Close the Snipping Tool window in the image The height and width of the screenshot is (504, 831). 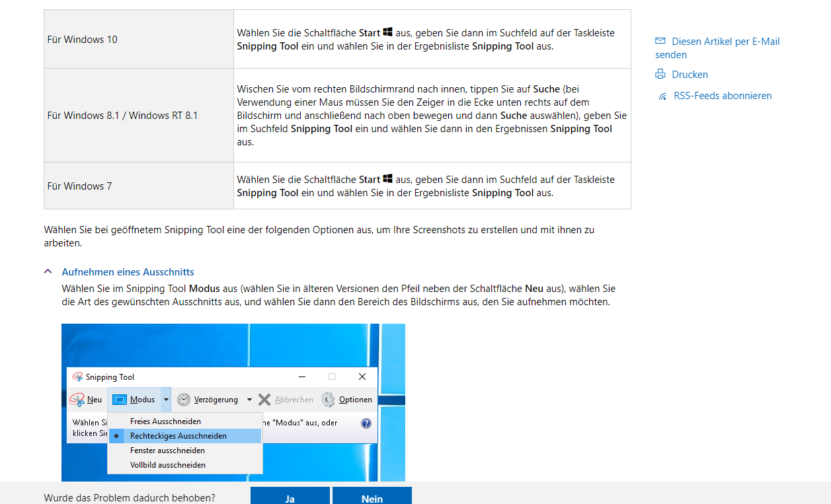pos(362,377)
